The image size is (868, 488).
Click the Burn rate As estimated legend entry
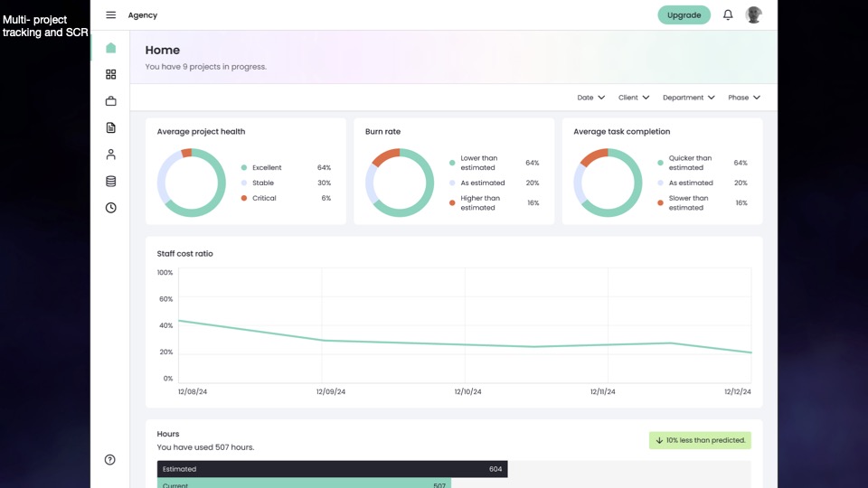494,183
